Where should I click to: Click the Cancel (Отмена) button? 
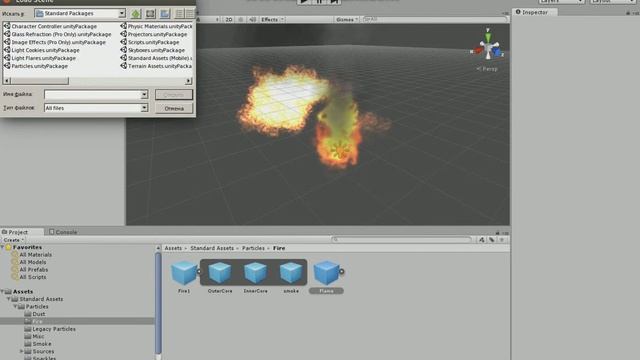point(174,108)
